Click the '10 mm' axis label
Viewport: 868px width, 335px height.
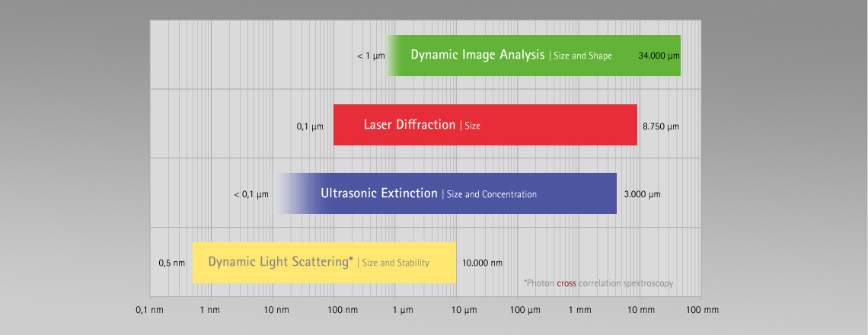click(x=640, y=310)
